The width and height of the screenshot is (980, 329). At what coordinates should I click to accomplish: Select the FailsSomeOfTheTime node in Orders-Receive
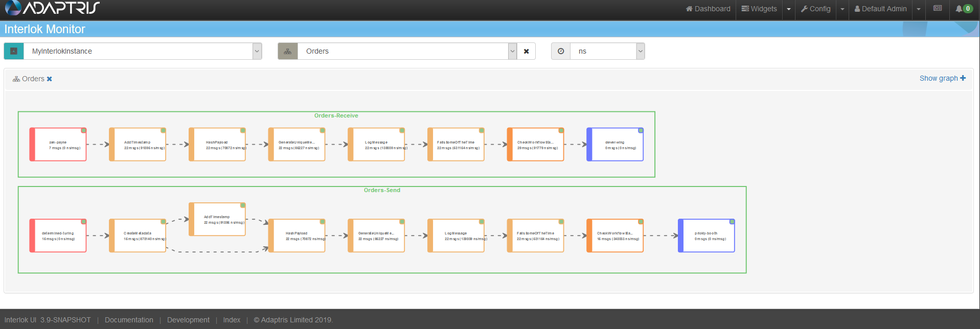pos(456,145)
